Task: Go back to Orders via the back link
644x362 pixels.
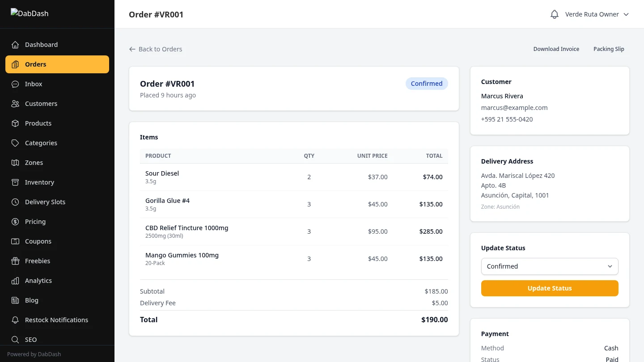Action: (155, 49)
